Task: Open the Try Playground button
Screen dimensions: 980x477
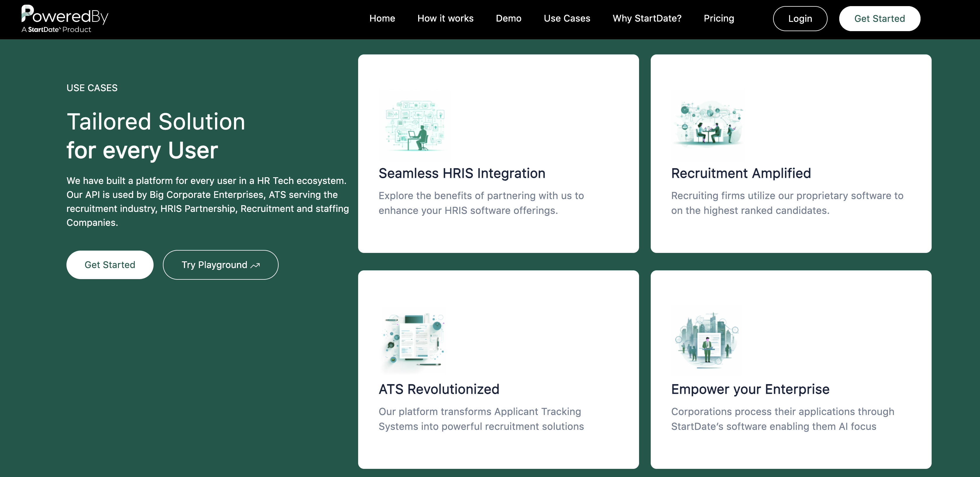Action: click(x=214, y=265)
